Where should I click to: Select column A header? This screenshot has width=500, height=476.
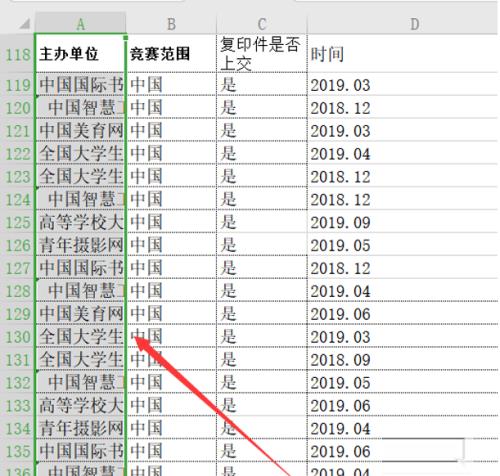coord(80,24)
